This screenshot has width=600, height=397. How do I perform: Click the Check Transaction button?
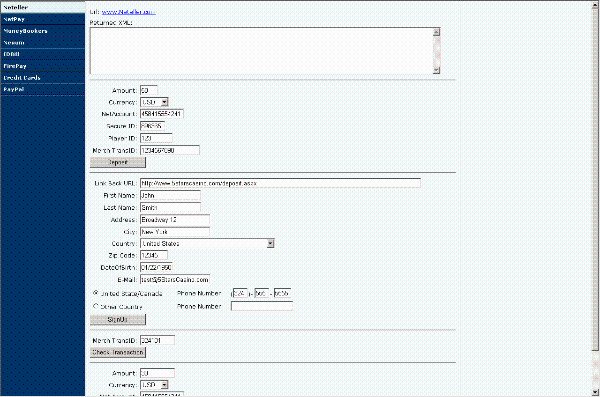click(118, 353)
